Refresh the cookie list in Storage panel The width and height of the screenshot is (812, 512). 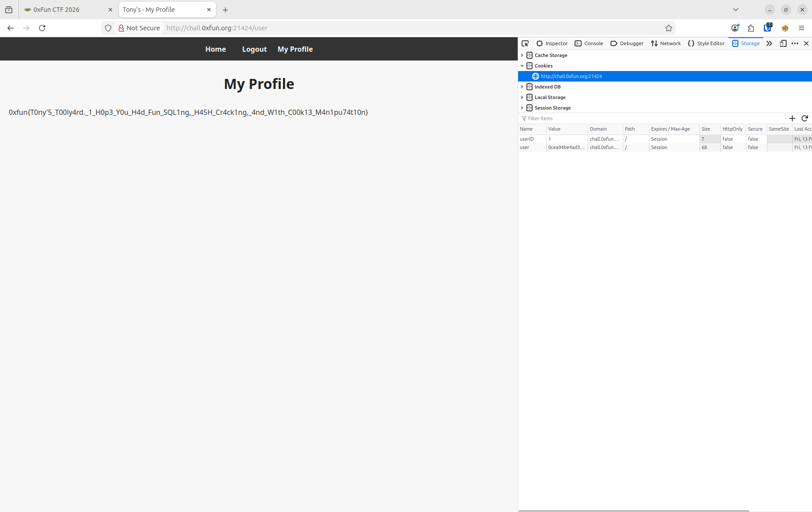click(x=805, y=118)
